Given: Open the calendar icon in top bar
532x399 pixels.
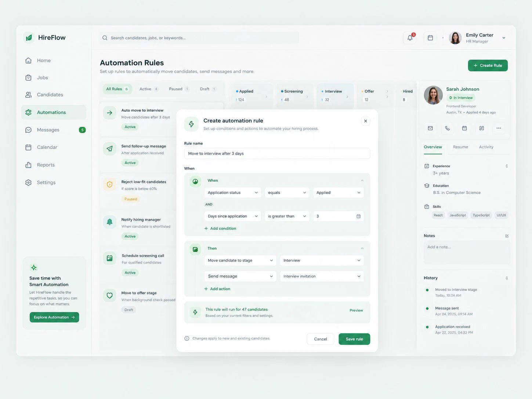Looking at the screenshot, I should 430,38.
